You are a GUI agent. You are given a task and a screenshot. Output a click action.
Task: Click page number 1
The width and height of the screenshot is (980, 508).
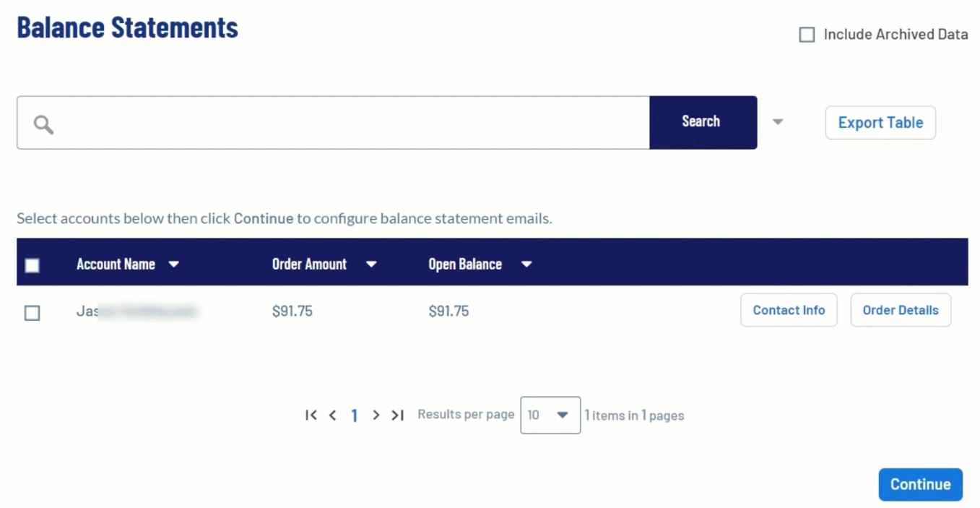pyautogui.click(x=354, y=416)
